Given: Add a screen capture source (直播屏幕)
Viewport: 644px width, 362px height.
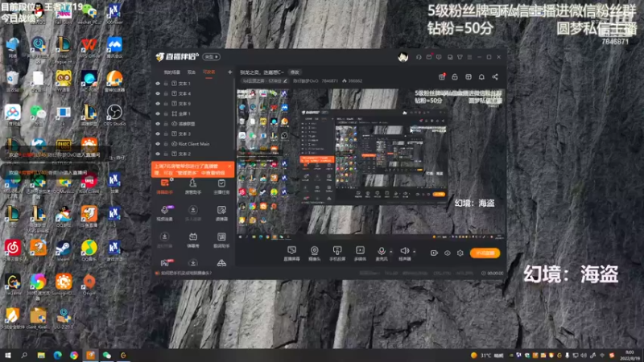Looking at the screenshot, I should [x=291, y=253].
